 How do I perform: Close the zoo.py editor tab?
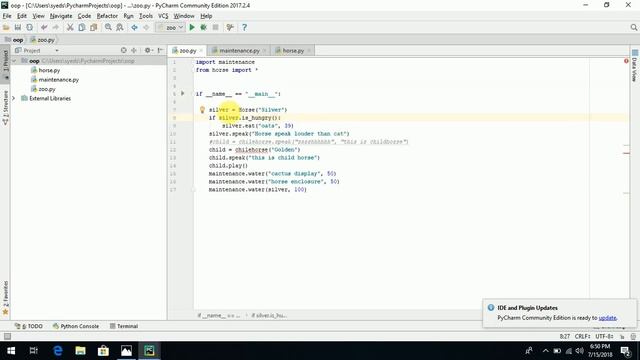(x=201, y=51)
